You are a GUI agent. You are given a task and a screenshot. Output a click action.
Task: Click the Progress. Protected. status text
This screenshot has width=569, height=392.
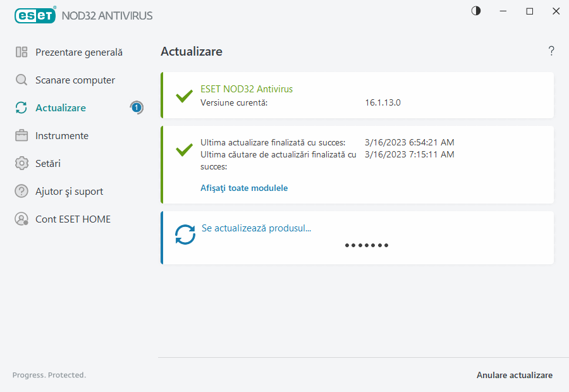click(49, 375)
